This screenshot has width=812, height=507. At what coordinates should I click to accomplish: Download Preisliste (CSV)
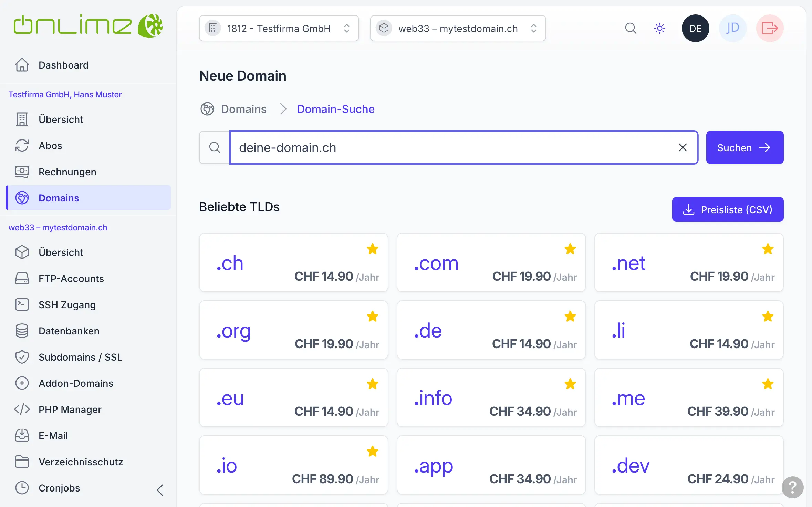point(728,209)
